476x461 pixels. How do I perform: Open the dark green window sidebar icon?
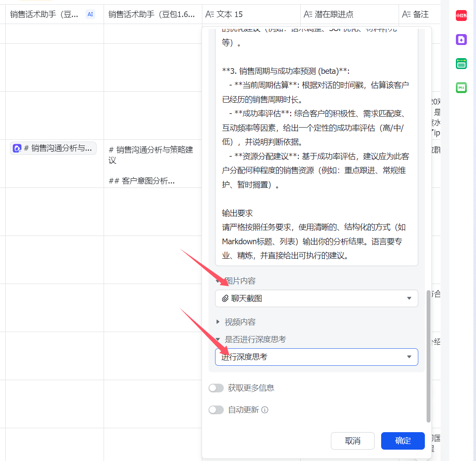tap(461, 64)
